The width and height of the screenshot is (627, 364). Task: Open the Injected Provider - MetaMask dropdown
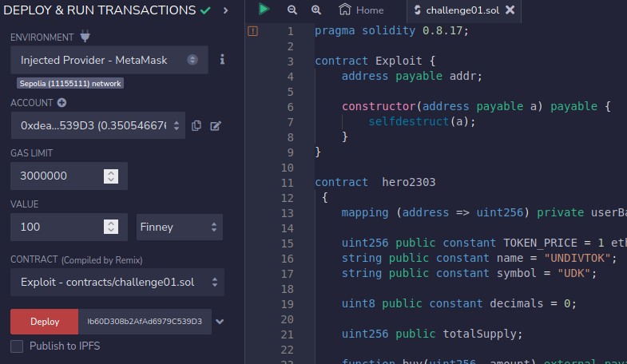(x=109, y=60)
